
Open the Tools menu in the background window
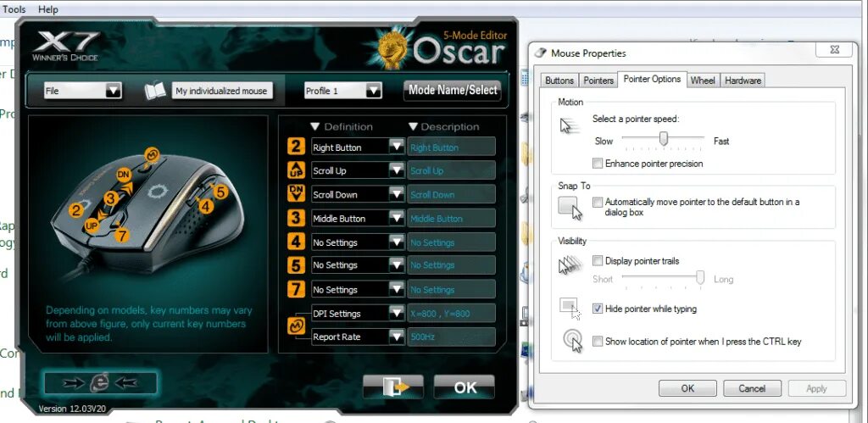(14, 9)
